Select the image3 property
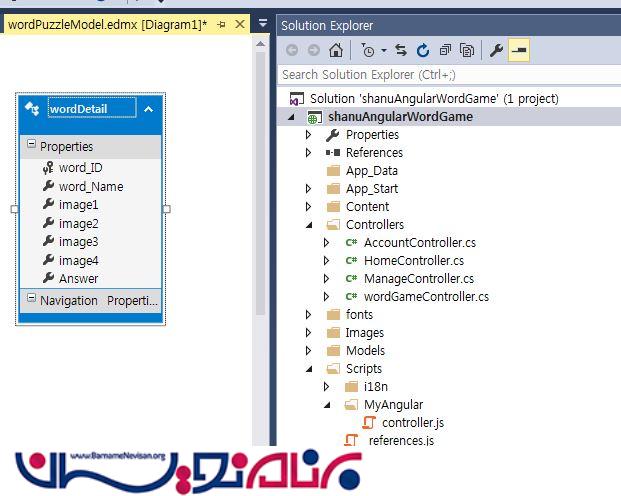Viewport: 621px width, 496px height. 78,242
